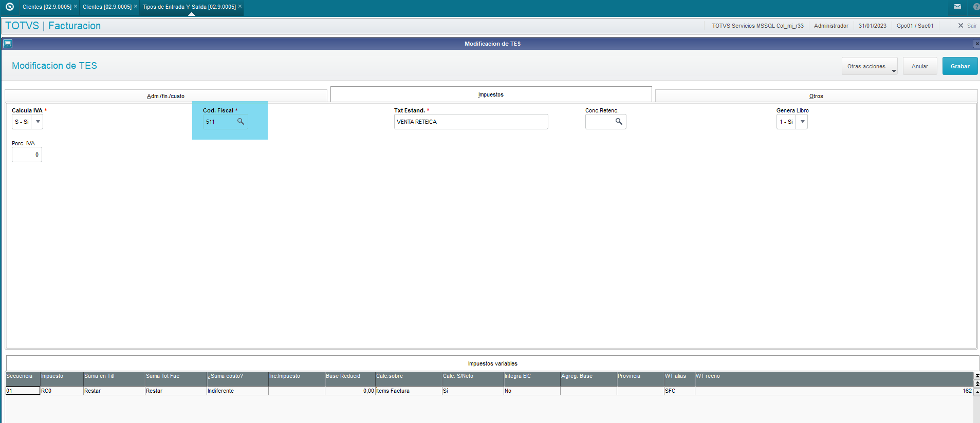Click the TOTVS logo icon in top bar
This screenshot has height=423, width=980.
9,7
